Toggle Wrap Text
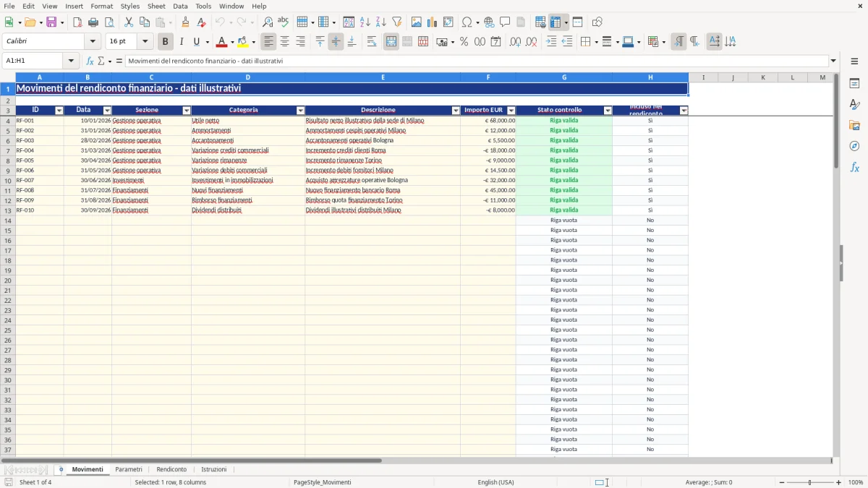868x488 pixels. (x=372, y=42)
